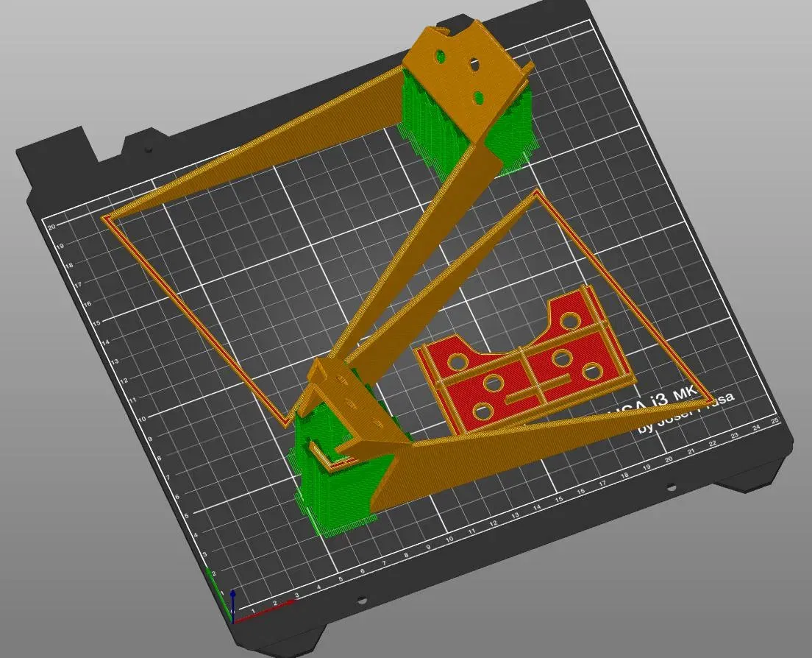
Task: Select the orange top bracket with three holes
Action: (x=466, y=83)
